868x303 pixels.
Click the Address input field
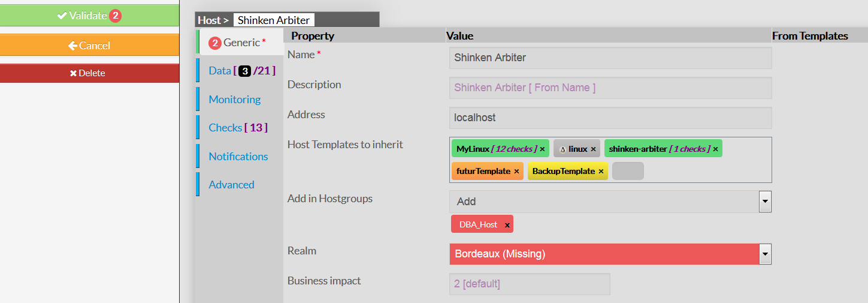pyautogui.click(x=610, y=118)
